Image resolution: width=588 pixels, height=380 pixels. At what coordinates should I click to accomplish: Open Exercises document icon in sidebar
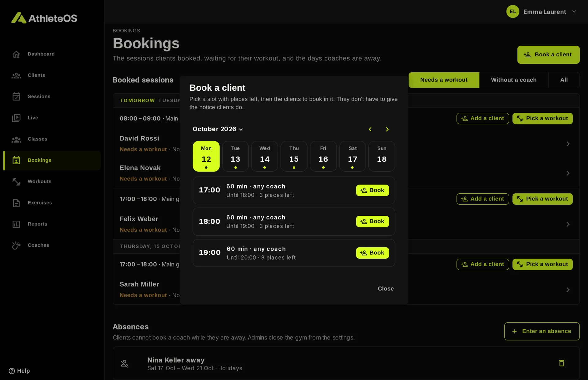coord(16,203)
